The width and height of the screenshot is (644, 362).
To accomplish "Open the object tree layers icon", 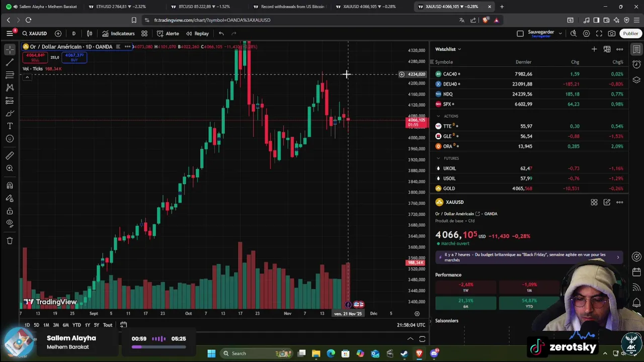I will 636,80.
